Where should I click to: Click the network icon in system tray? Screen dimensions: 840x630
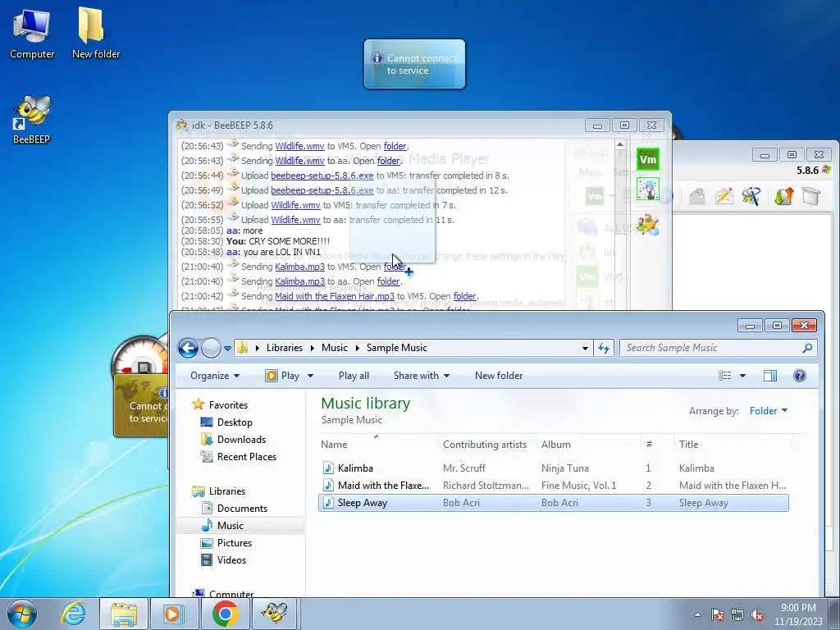[737, 615]
